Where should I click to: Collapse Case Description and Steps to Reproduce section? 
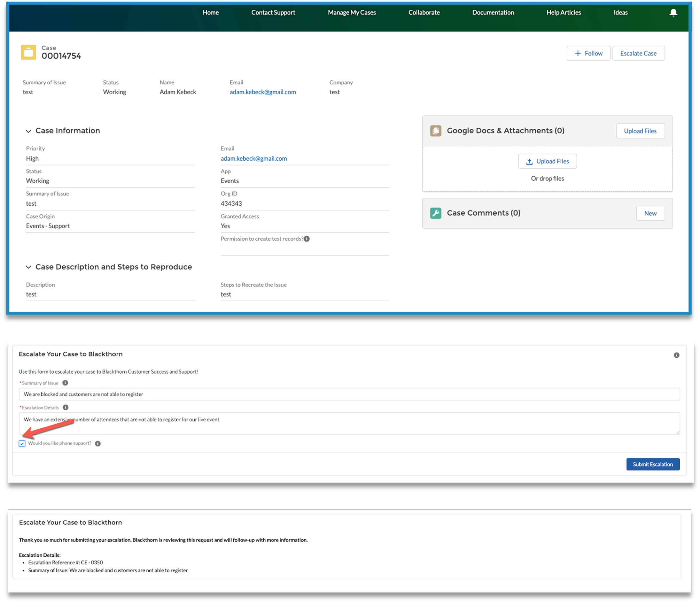[28, 267]
